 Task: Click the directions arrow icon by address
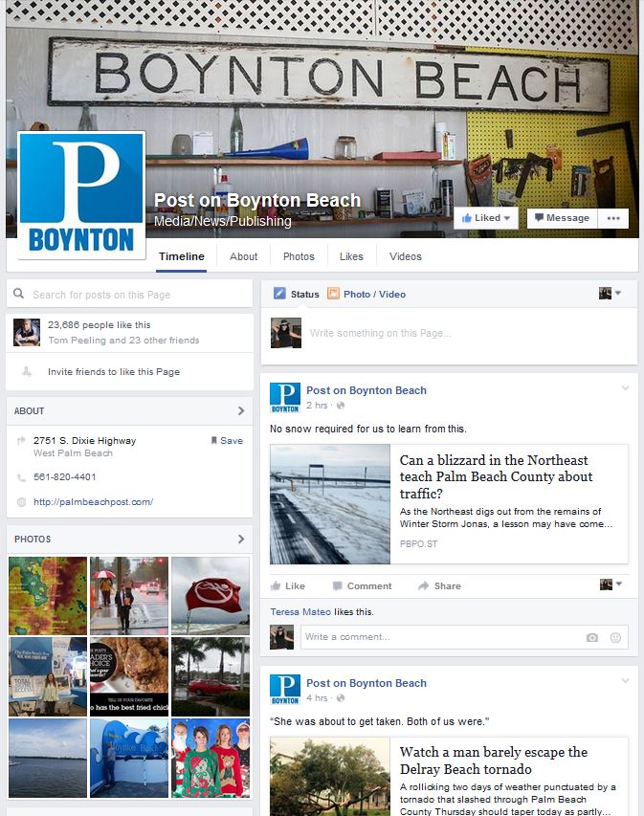(x=21, y=441)
